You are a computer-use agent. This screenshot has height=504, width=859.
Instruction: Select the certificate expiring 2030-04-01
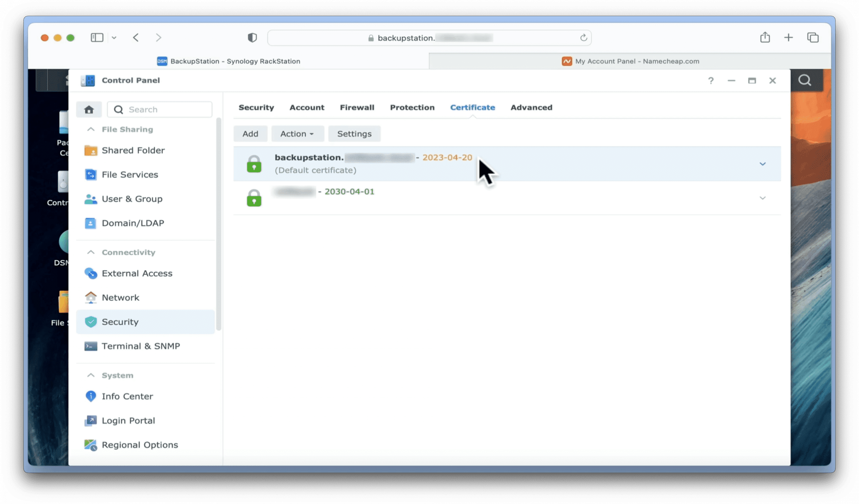pos(507,198)
